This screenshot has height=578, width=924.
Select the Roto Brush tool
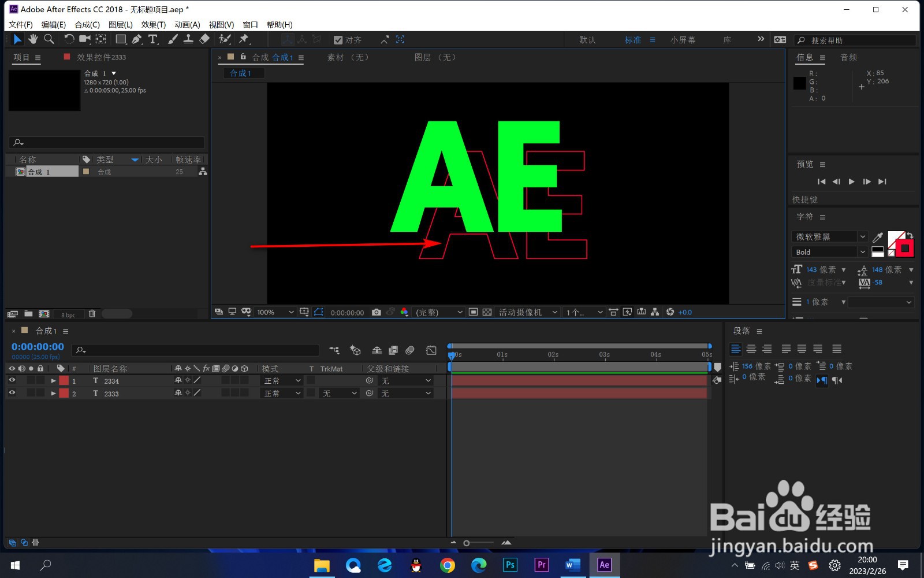[225, 39]
